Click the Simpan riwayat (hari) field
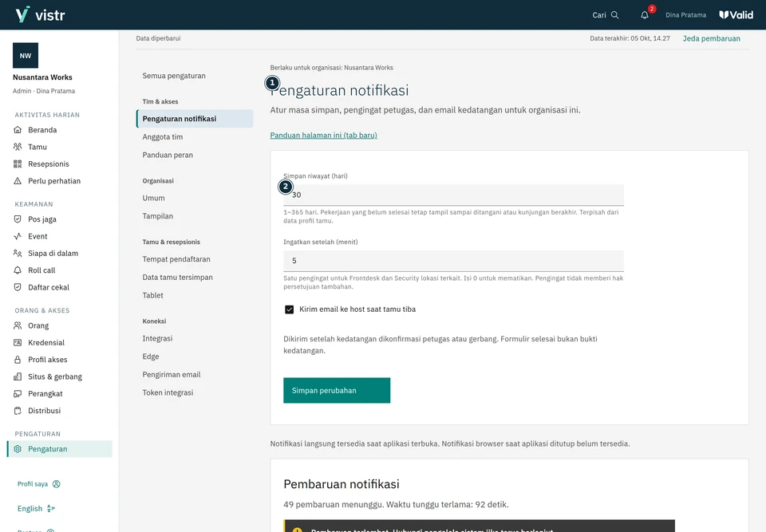 tap(453, 195)
